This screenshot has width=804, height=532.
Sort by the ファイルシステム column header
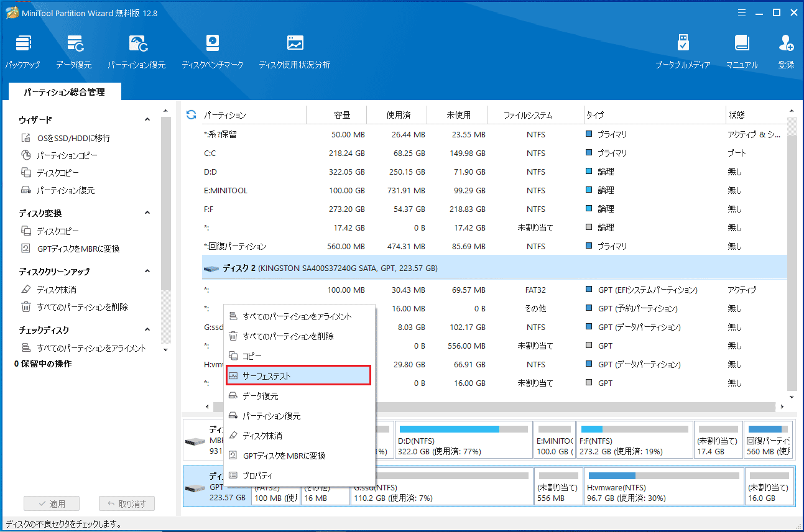click(x=534, y=115)
